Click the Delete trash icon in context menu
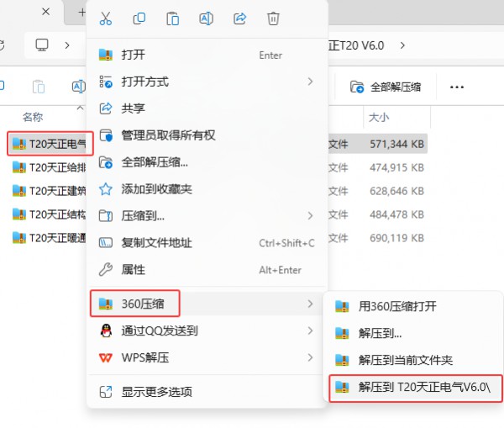Screen dimensions: 504x428 coord(273,18)
